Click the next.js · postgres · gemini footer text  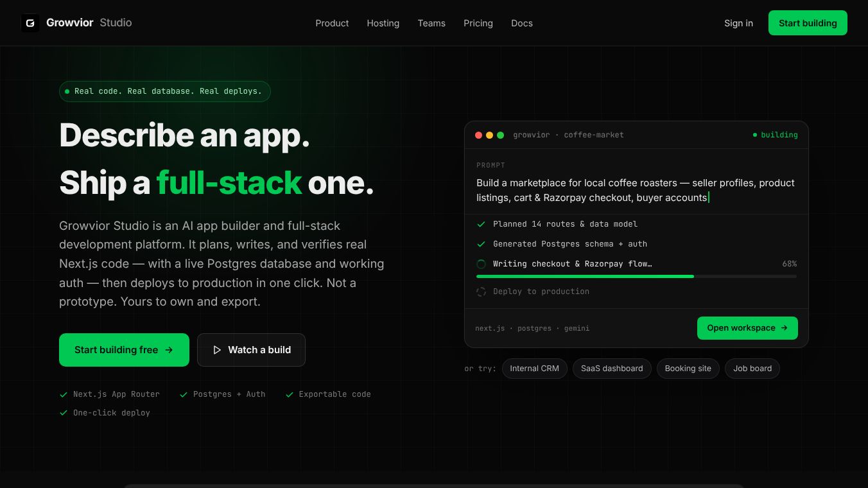pos(532,329)
